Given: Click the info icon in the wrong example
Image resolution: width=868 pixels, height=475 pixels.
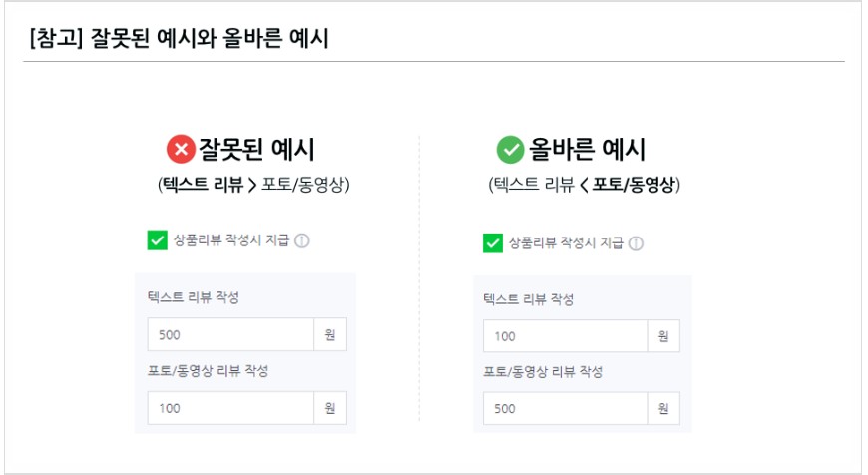Looking at the screenshot, I should (303, 240).
